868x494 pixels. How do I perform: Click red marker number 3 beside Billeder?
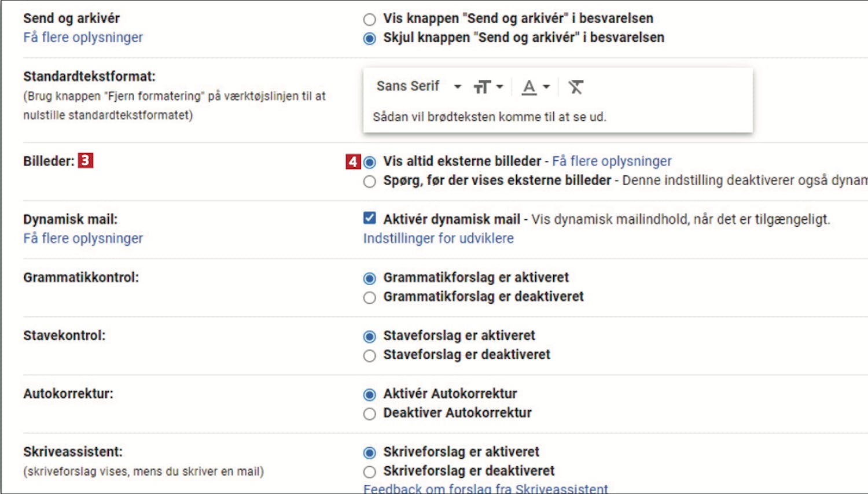pos(85,160)
